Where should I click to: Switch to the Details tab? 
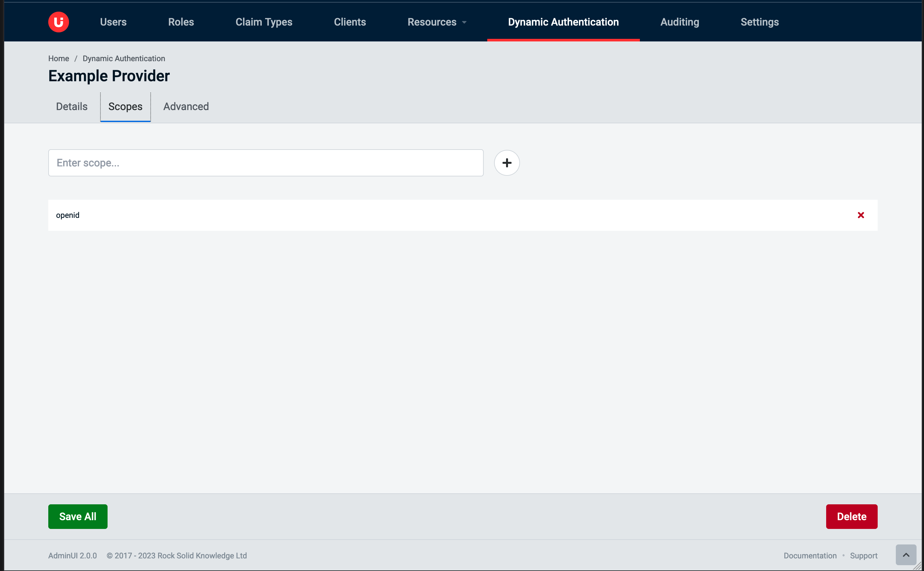click(x=71, y=106)
